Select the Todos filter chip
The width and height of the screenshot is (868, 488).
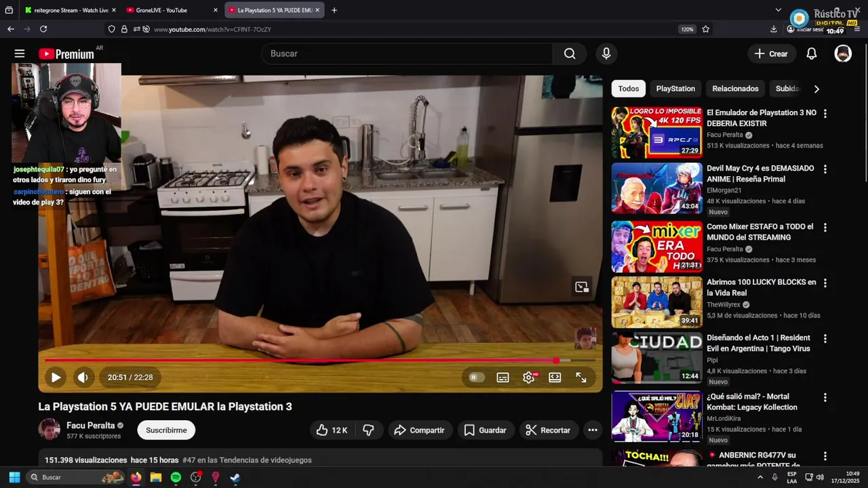click(x=629, y=89)
